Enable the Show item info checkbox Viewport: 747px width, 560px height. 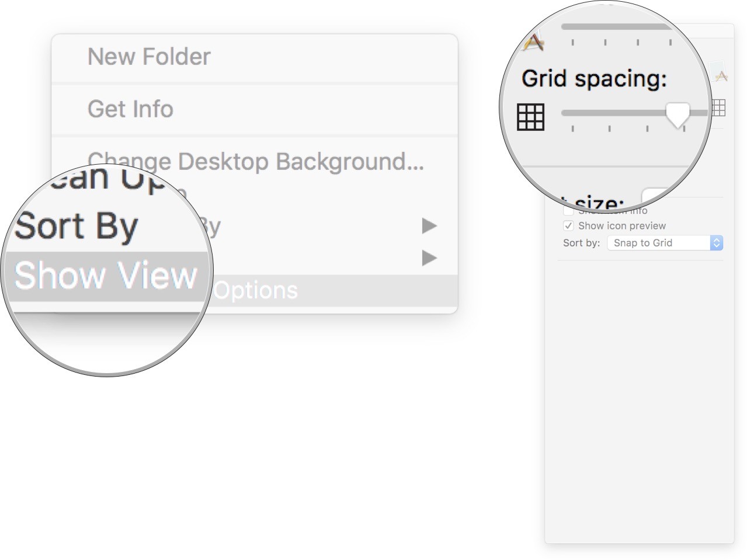click(568, 211)
